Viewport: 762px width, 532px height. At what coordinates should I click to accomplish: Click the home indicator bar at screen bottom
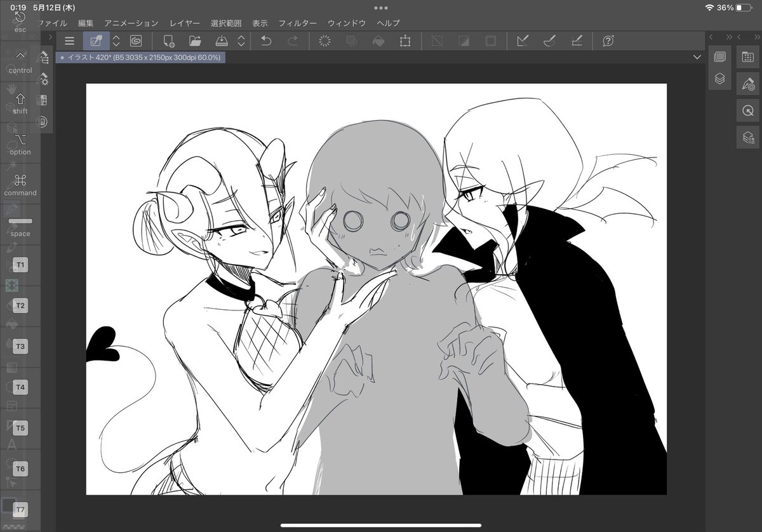(381, 525)
